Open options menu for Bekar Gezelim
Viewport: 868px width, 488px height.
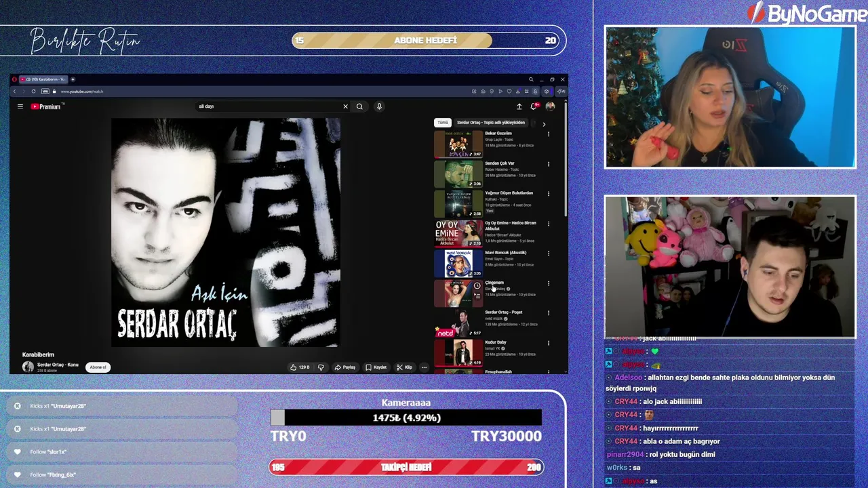(549, 134)
